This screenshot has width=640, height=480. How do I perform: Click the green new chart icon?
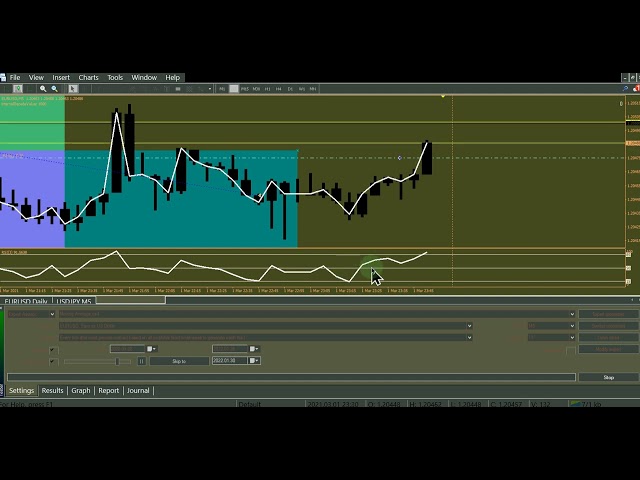(18, 89)
